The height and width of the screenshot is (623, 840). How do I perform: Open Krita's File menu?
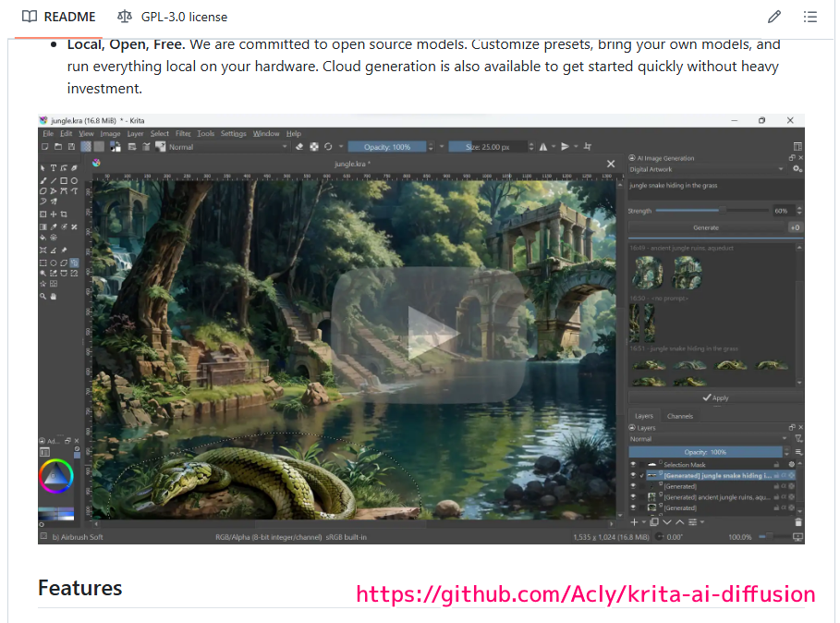coord(48,134)
